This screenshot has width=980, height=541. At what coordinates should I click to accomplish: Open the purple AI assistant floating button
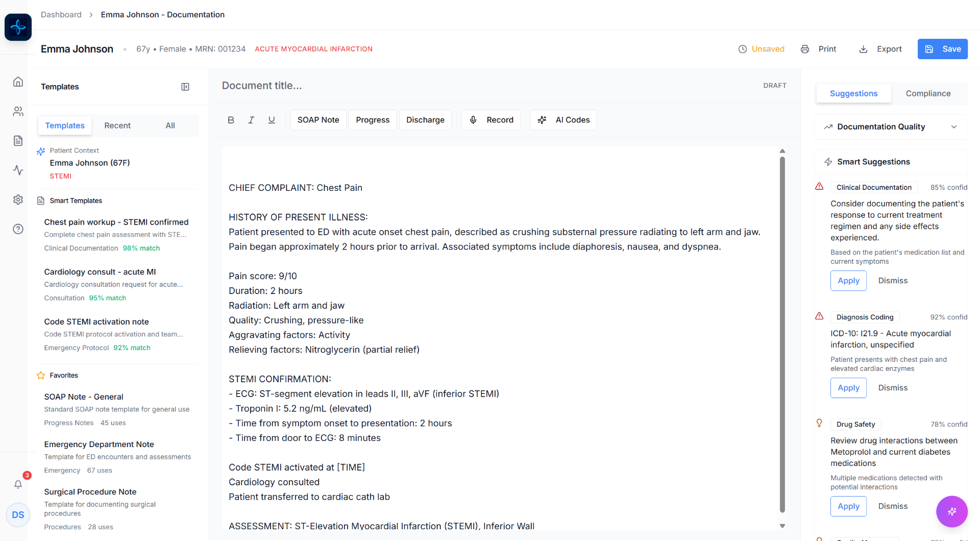click(951, 511)
